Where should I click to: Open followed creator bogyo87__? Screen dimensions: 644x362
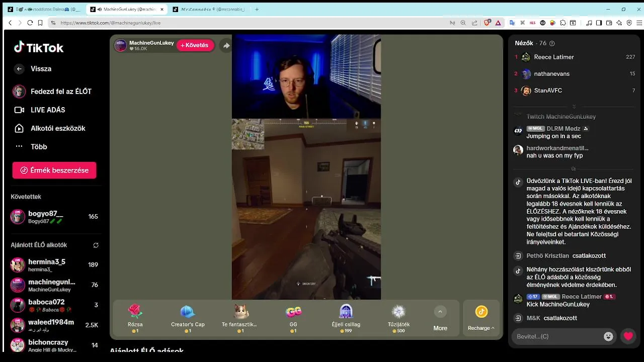click(x=54, y=217)
